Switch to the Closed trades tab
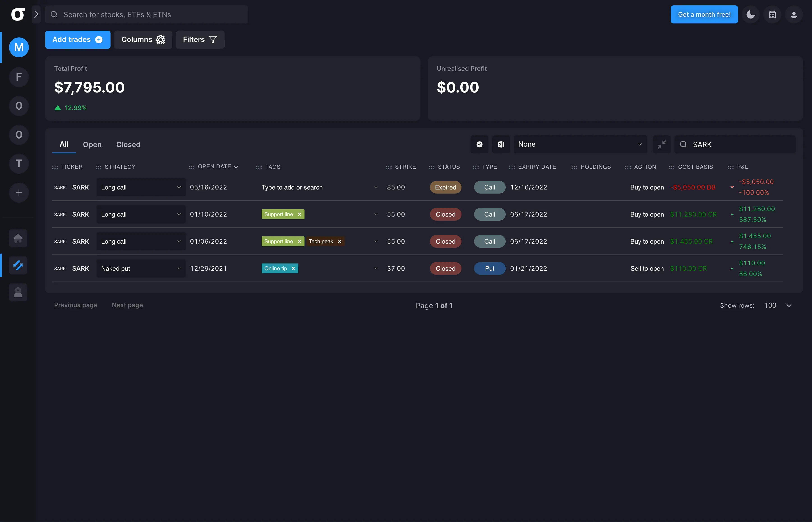The height and width of the screenshot is (522, 812). point(128,144)
